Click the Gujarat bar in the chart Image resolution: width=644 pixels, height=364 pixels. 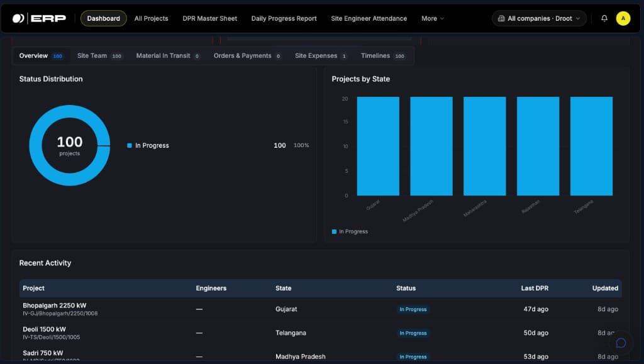tap(378, 146)
